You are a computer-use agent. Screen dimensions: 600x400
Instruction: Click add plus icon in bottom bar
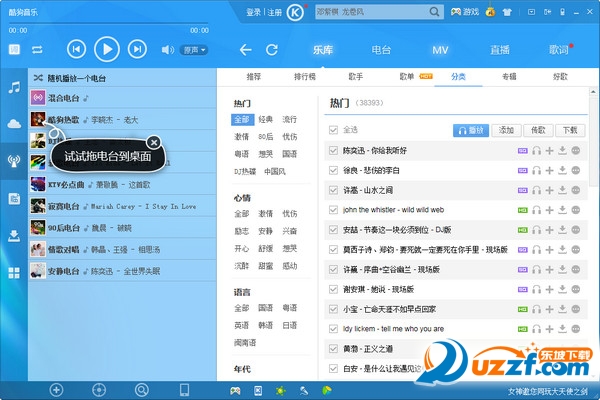tap(56, 390)
